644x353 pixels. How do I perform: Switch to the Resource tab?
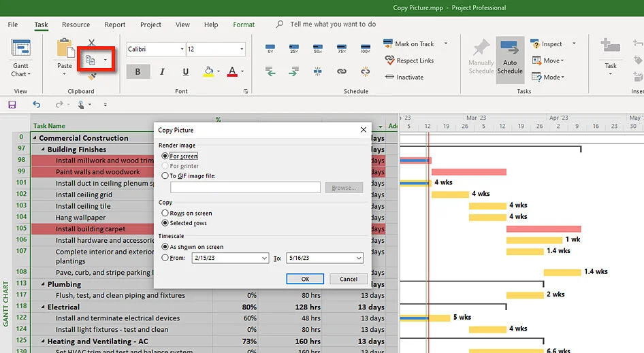[x=76, y=24]
